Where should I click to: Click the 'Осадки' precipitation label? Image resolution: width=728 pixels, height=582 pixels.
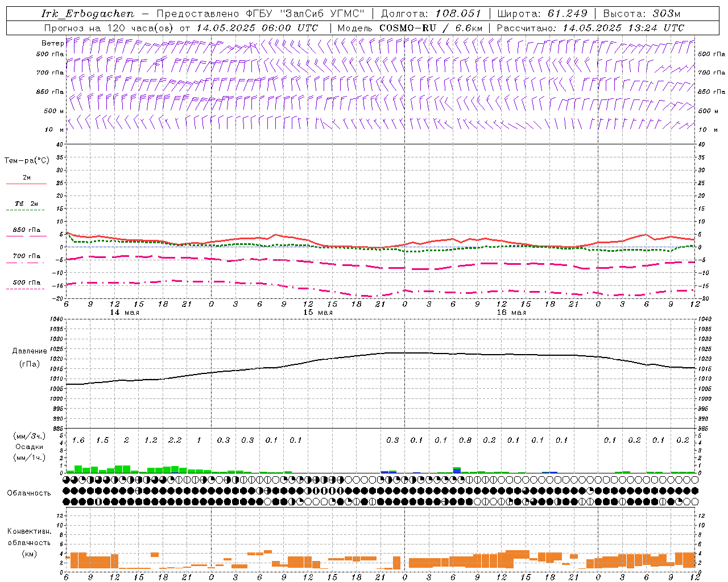pos(29,447)
